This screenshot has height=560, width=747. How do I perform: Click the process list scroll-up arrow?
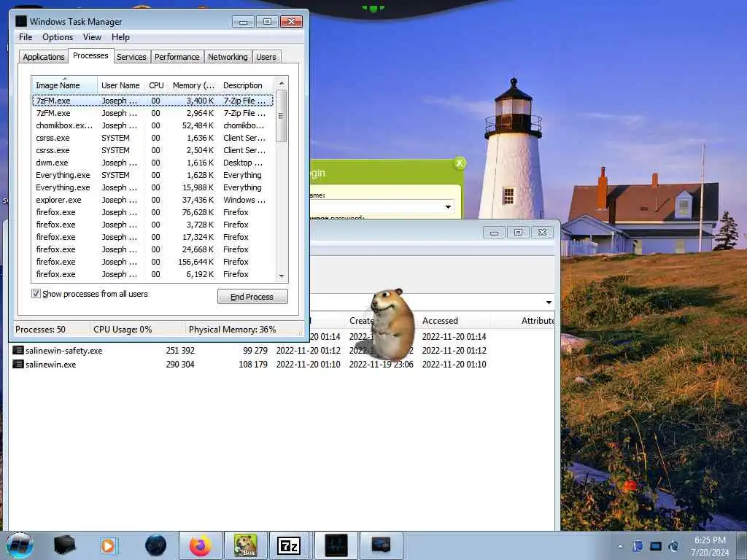point(282,83)
